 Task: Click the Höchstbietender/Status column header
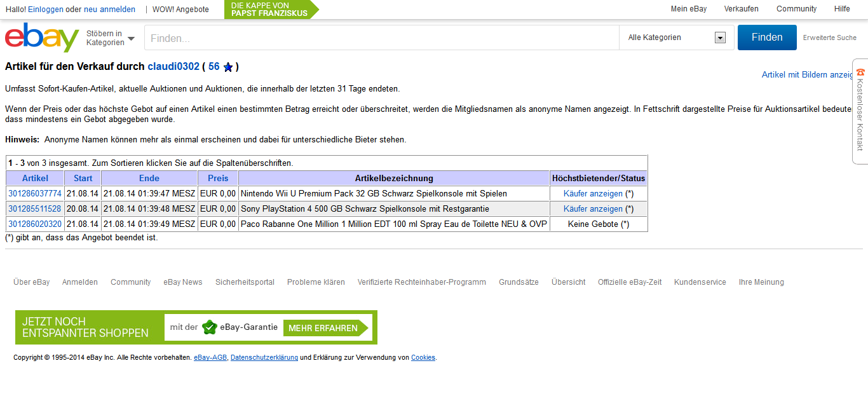(599, 178)
